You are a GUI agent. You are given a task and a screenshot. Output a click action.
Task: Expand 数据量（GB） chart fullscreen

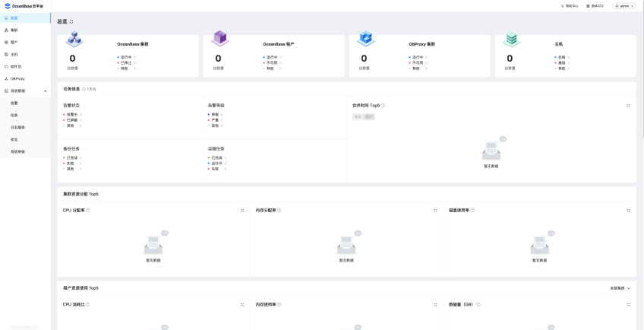pos(628,305)
